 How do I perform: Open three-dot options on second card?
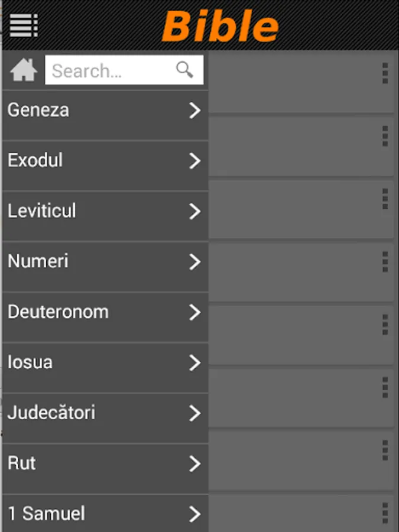pyautogui.click(x=385, y=136)
